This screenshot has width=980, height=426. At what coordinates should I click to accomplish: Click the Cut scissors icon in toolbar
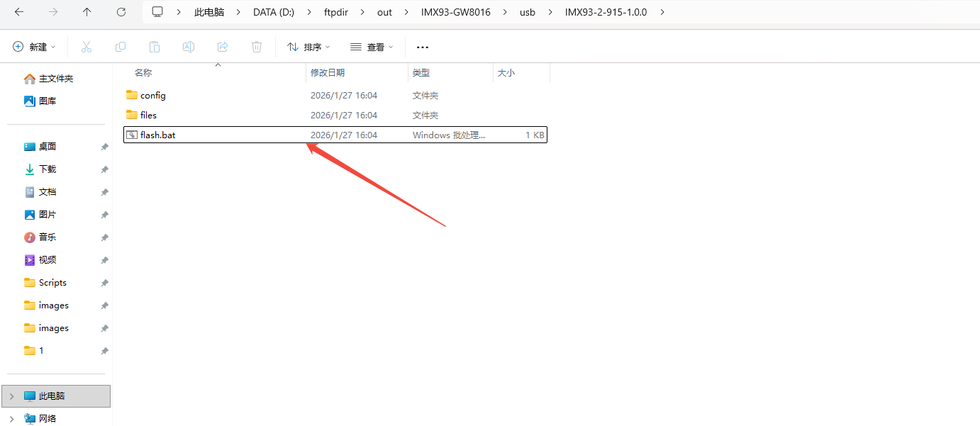pyautogui.click(x=87, y=47)
